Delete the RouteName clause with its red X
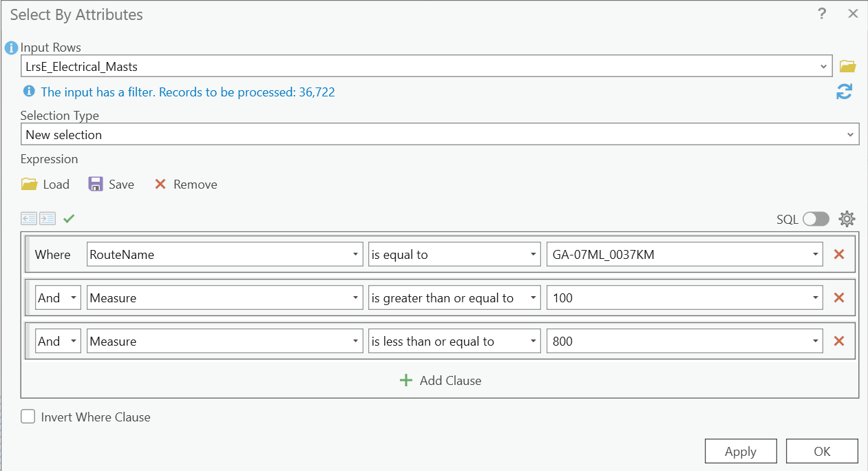 [839, 254]
